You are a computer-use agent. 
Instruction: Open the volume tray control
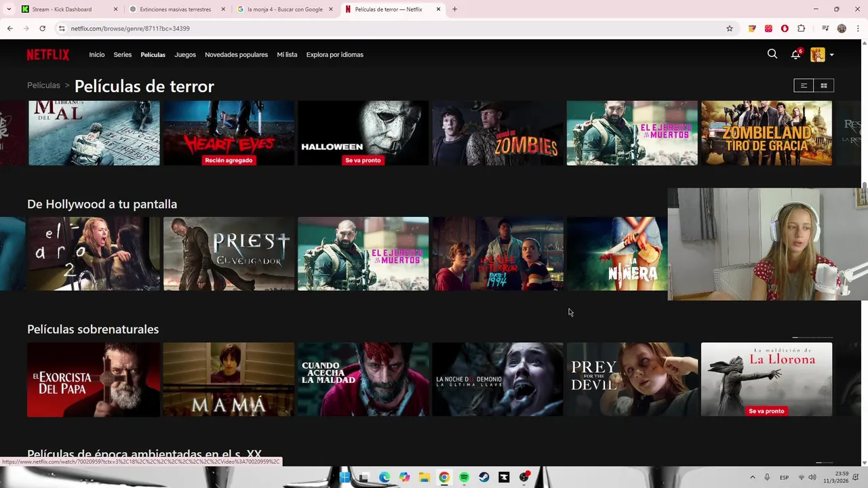pyautogui.click(x=812, y=477)
